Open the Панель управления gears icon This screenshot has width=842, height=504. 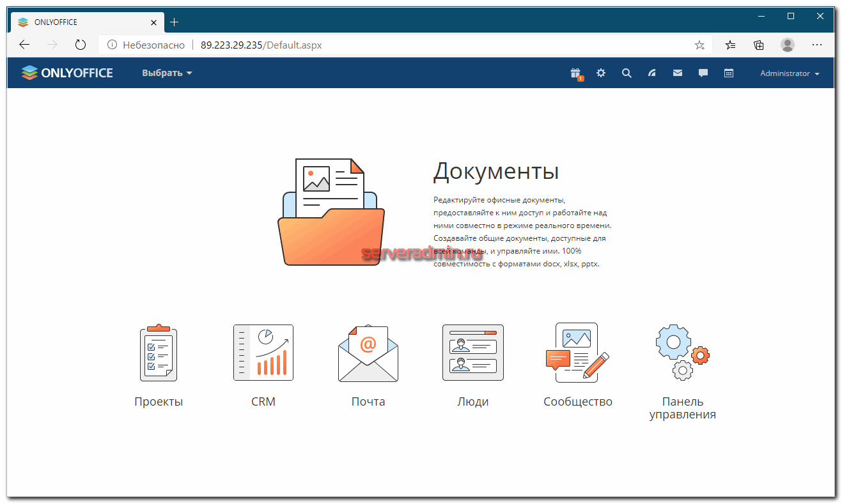click(x=683, y=353)
